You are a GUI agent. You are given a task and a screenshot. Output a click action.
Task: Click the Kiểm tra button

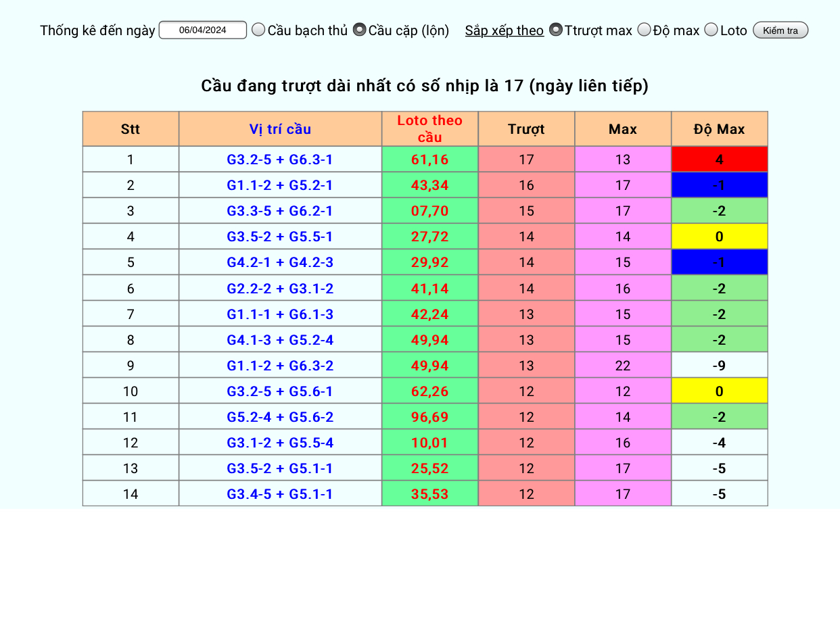pos(780,30)
